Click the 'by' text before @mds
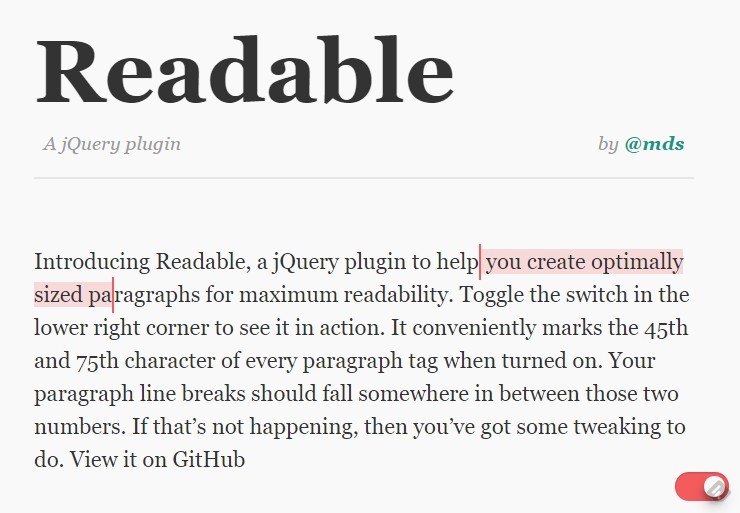This screenshot has height=513, width=740. coord(608,144)
